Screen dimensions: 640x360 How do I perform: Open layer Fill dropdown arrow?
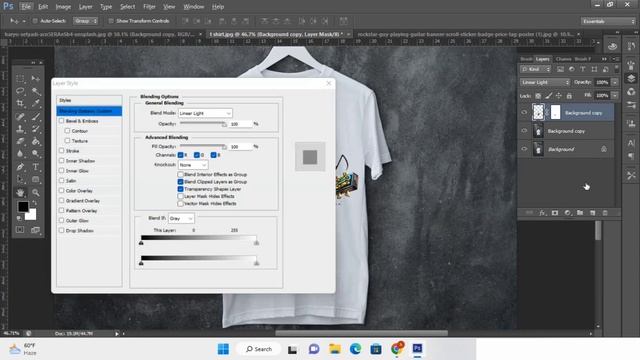coord(615,96)
